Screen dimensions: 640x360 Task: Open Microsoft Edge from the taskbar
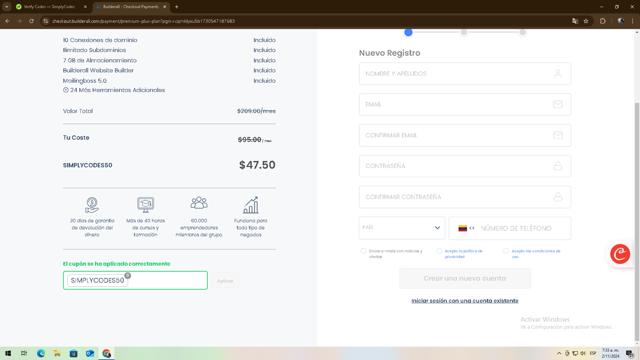click(x=41, y=353)
